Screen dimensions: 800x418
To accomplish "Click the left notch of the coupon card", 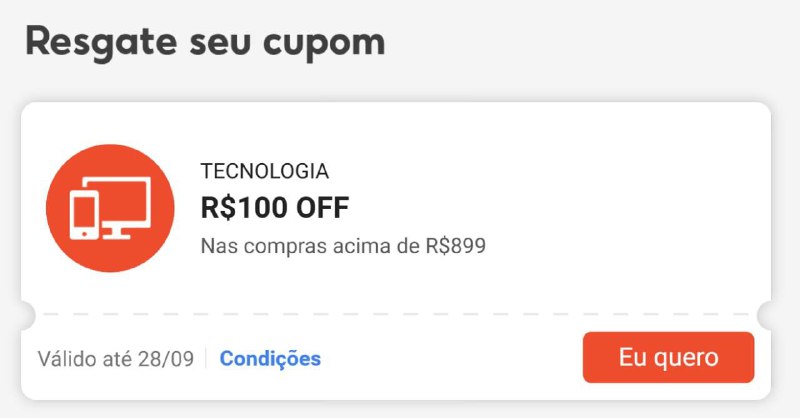I will 27,316.
